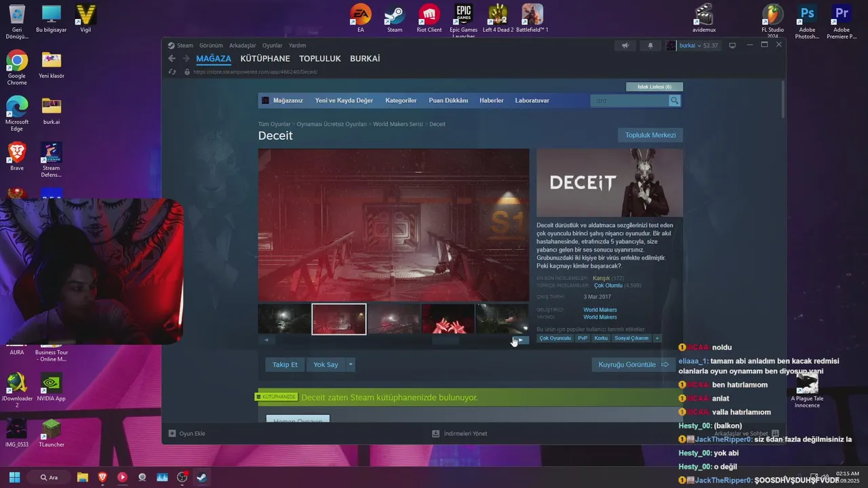Image resolution: width=868 pixels, height=488 pixels.
Task: Open Laboratuvar in the store navigation
Action: coord(532,100)
